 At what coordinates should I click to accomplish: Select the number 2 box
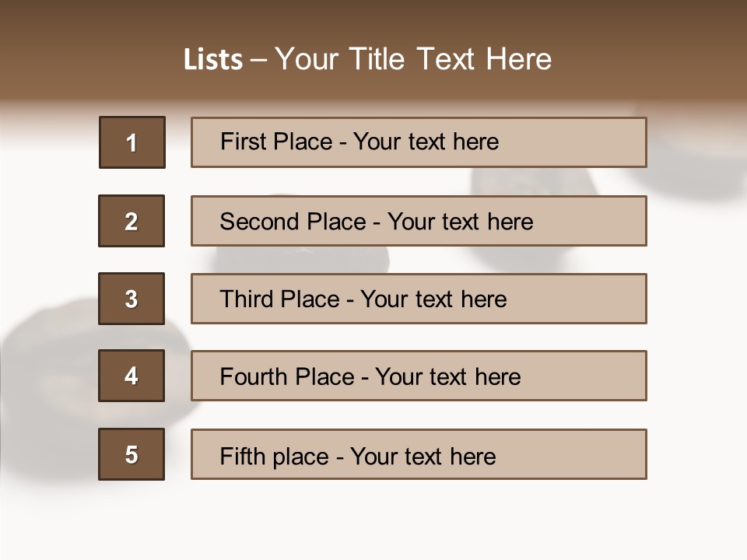point(132,221)
